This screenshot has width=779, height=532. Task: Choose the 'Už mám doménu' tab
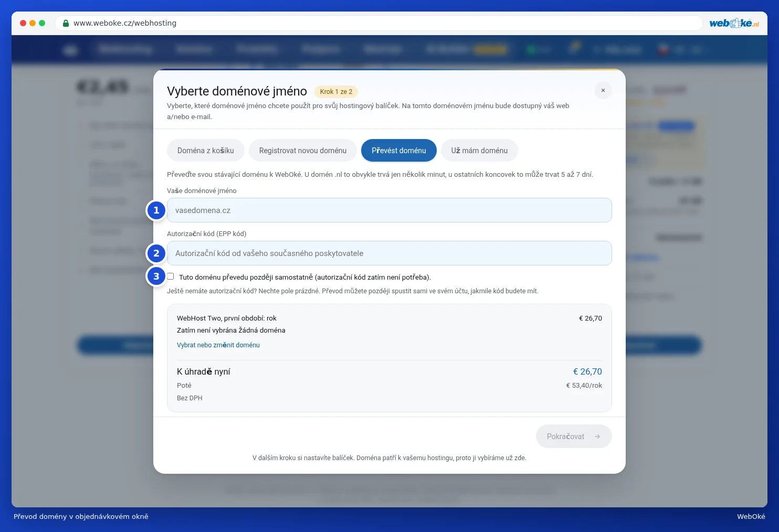pos(479,151)
